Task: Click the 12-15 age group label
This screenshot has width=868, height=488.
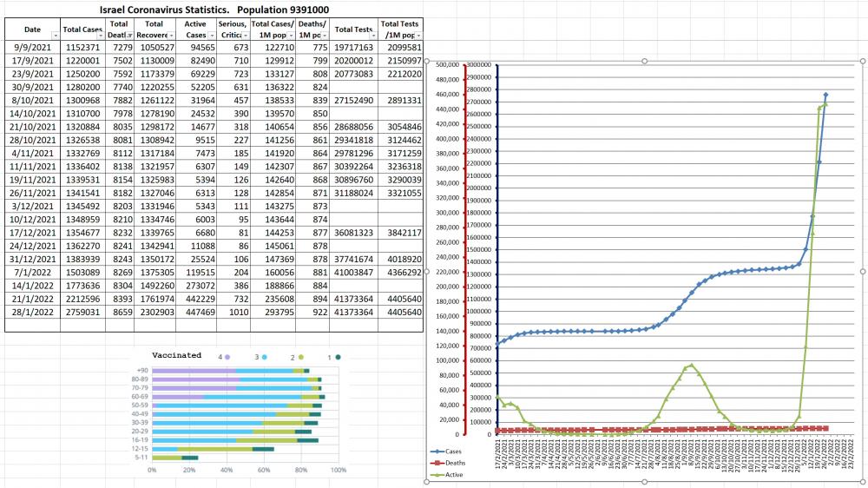Action: click(140, 449)
